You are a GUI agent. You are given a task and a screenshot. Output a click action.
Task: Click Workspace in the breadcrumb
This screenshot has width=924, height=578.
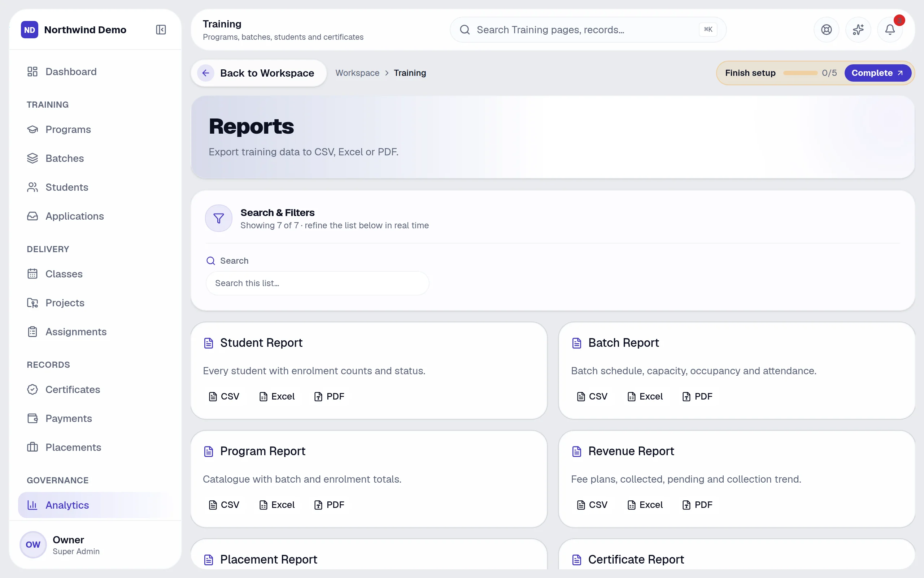coord(357,73)
